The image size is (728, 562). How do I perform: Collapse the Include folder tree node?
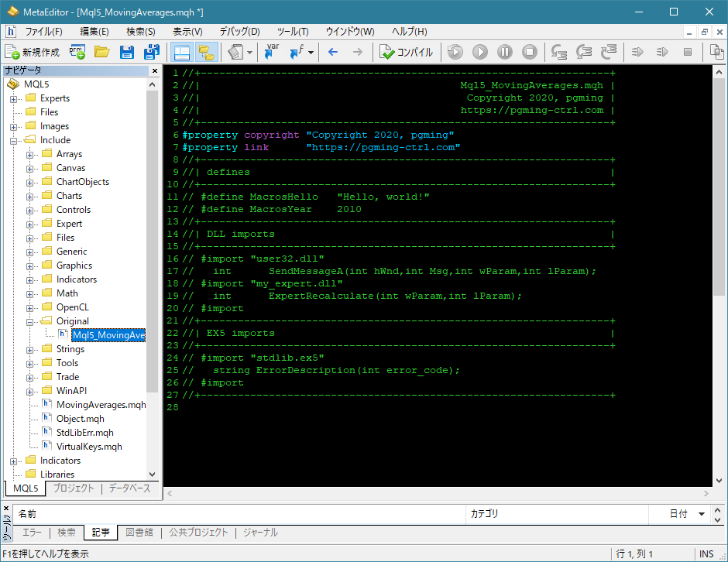tap(14, 140)
